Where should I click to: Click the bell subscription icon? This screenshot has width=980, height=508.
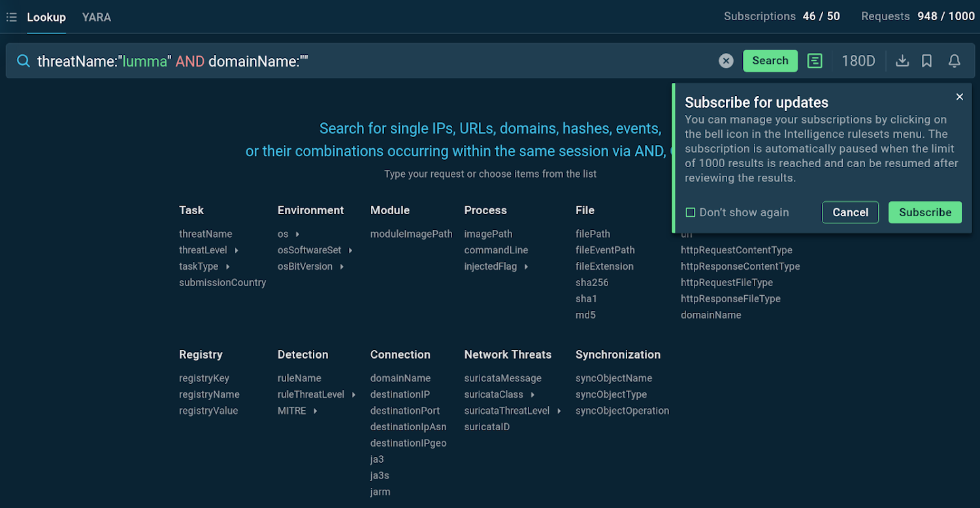tap(955, 61)
